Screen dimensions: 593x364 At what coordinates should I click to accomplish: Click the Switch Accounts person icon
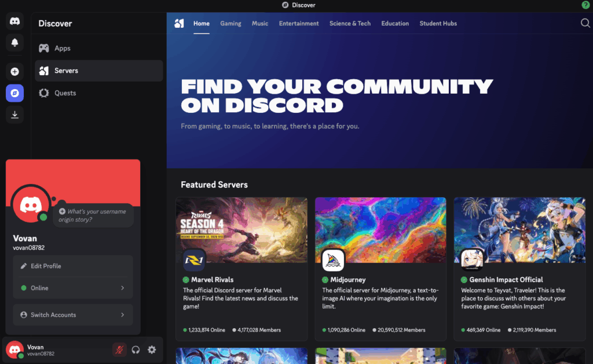pos(23,315)
